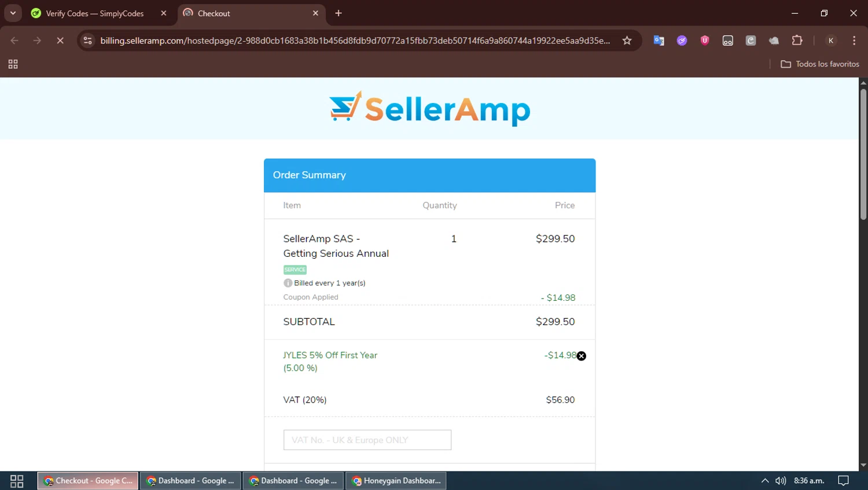Viewport: 868px width, 490px height.
Task: Click the SellerAmp SAS - Getting Serious Annual item
Action: coord(336,246)
